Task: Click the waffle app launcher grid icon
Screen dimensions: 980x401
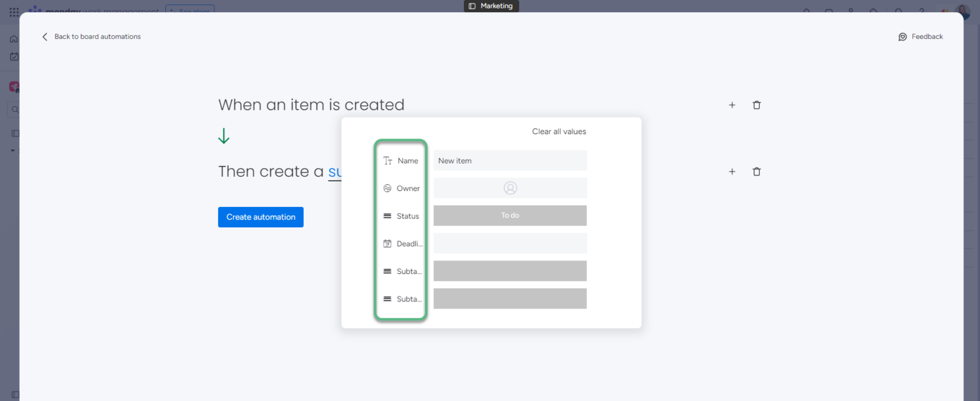Action: pos(14,11)
